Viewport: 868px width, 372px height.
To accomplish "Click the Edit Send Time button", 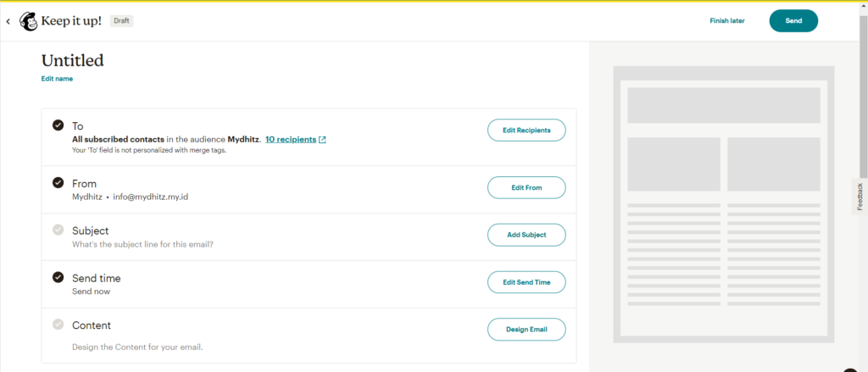I will 526,282.
